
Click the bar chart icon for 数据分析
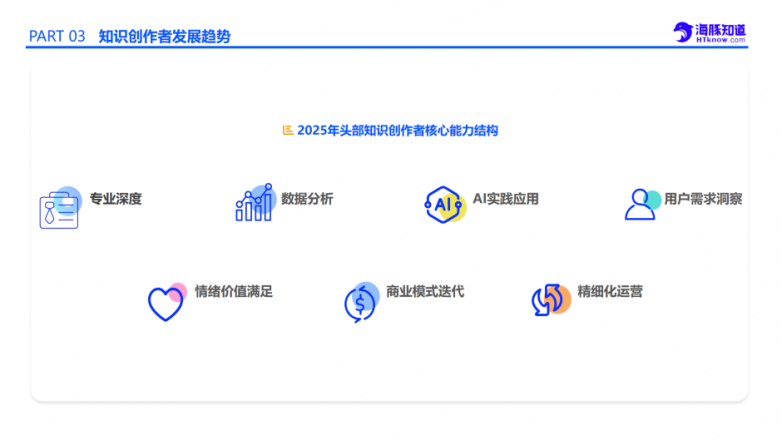[x=254, y=203]
